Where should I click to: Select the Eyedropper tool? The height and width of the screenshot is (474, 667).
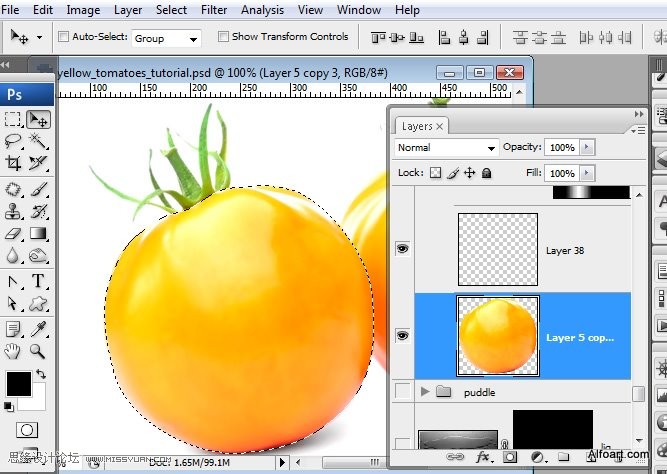point(38,329)
